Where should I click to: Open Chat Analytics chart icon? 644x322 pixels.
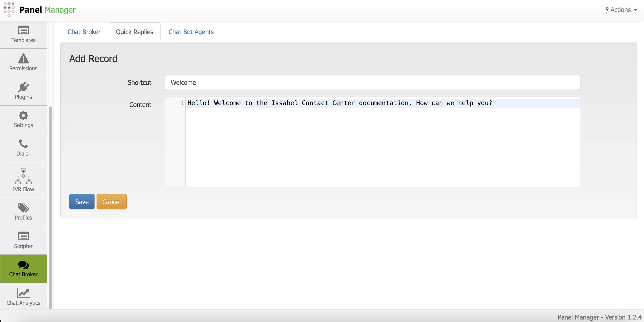[23, 293]
